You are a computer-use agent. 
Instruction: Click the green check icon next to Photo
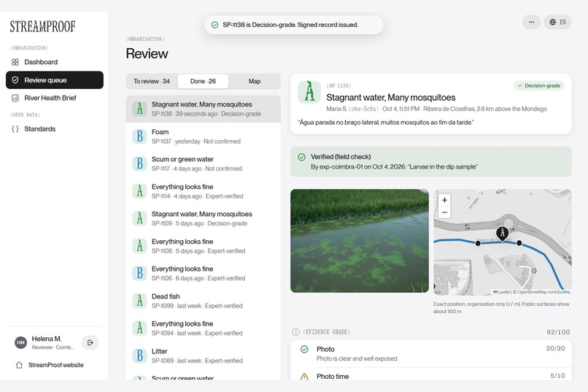pyautogui.click(x=304, y=349)
